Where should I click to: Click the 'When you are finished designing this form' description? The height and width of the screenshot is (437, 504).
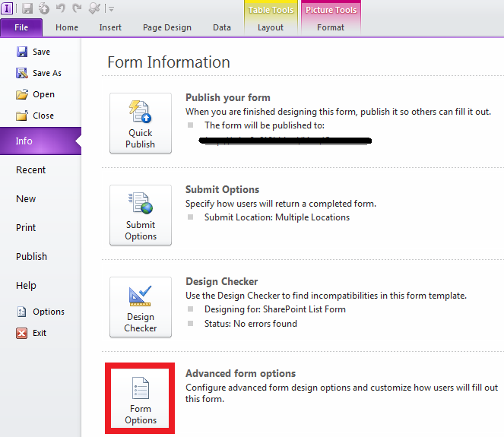tap(338, 112)
